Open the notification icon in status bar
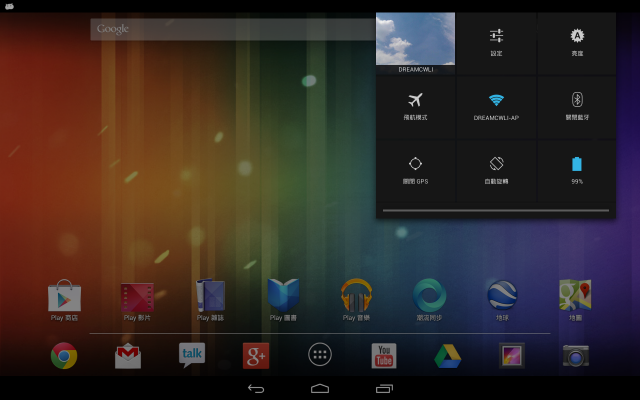Image resolution: width=640 pixels, height=400 pixels. click(9, 6)
